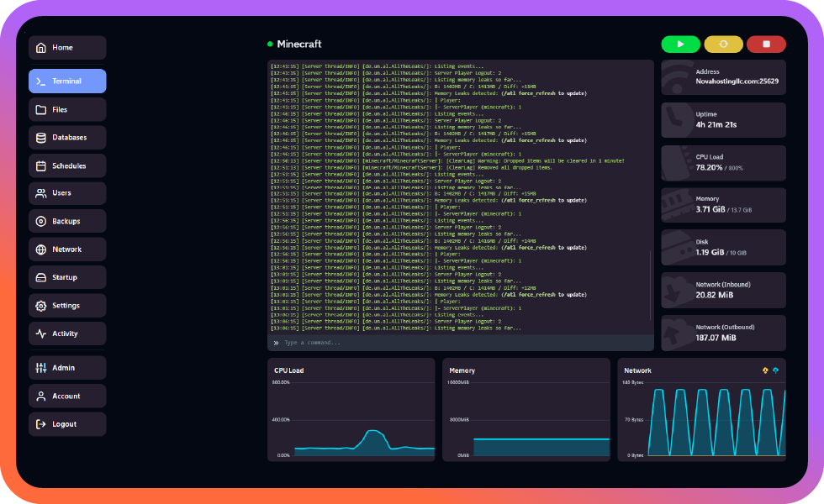Click the people icon beside Users
824x504 pixels.
(41, 193)
